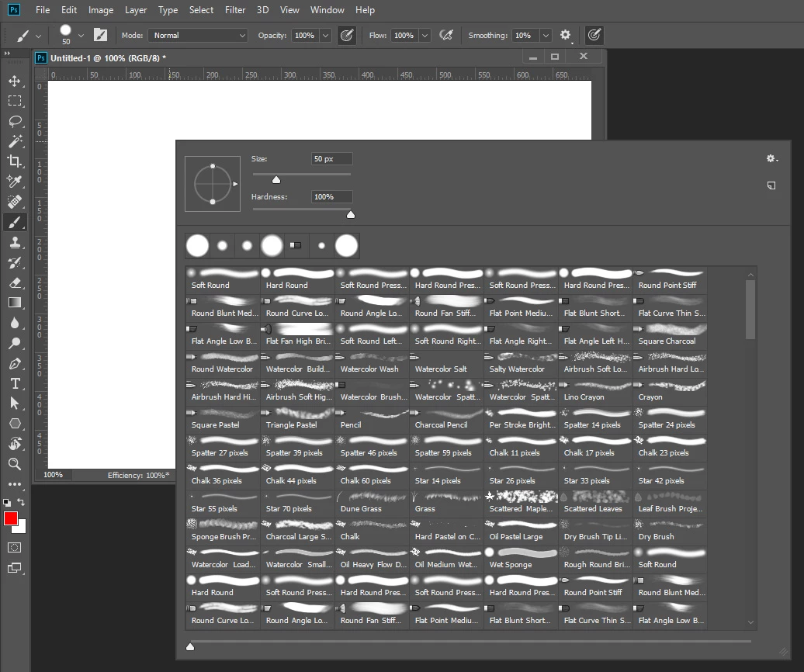Image resolution: width=804 pixels, height=672 pixels.
Task: Choose the Dune Grass brush
Action: [x=372, y=504]
